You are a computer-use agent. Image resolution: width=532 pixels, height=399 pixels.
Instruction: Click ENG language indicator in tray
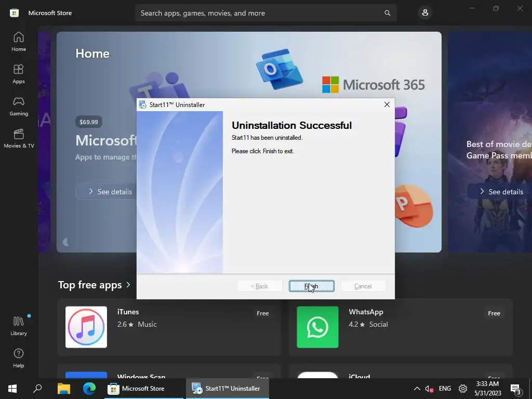pyautogui.click(x=445, y=389)
